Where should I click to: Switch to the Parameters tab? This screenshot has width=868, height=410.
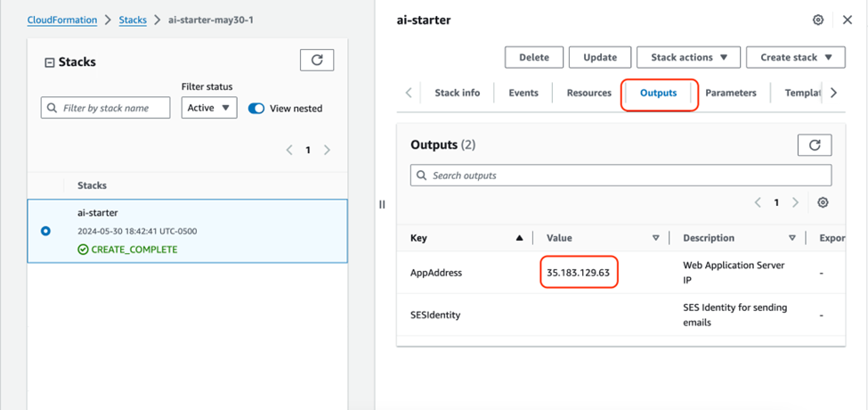730,93
